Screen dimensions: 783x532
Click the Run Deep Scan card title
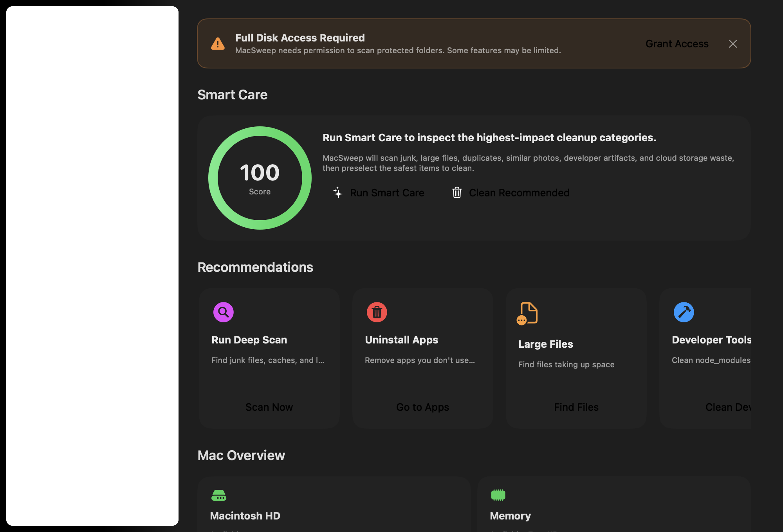tap(249, 340)
